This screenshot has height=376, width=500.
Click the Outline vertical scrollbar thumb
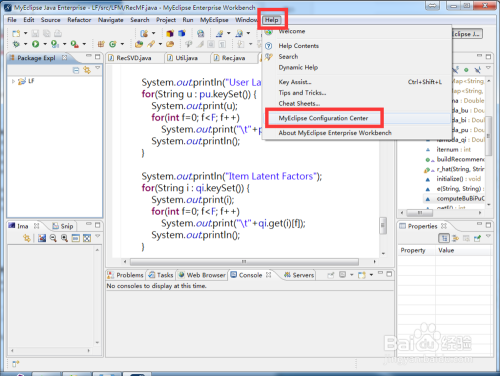488,136
